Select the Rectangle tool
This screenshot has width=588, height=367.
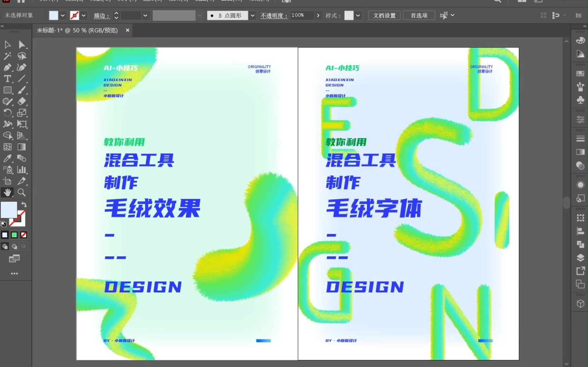[7, 90]
